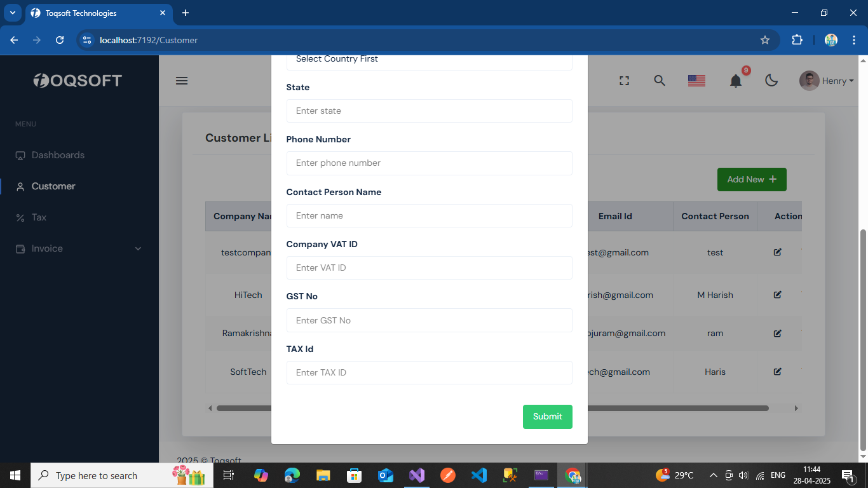Screen dimensions: 868x488
Task: Click the Add New button
Action: coord(751,179)
